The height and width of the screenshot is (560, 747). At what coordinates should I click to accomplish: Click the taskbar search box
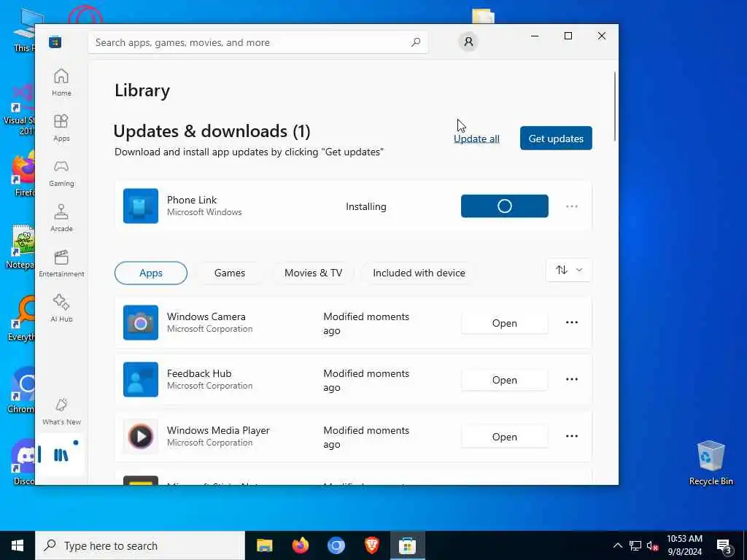click(139, 545)
